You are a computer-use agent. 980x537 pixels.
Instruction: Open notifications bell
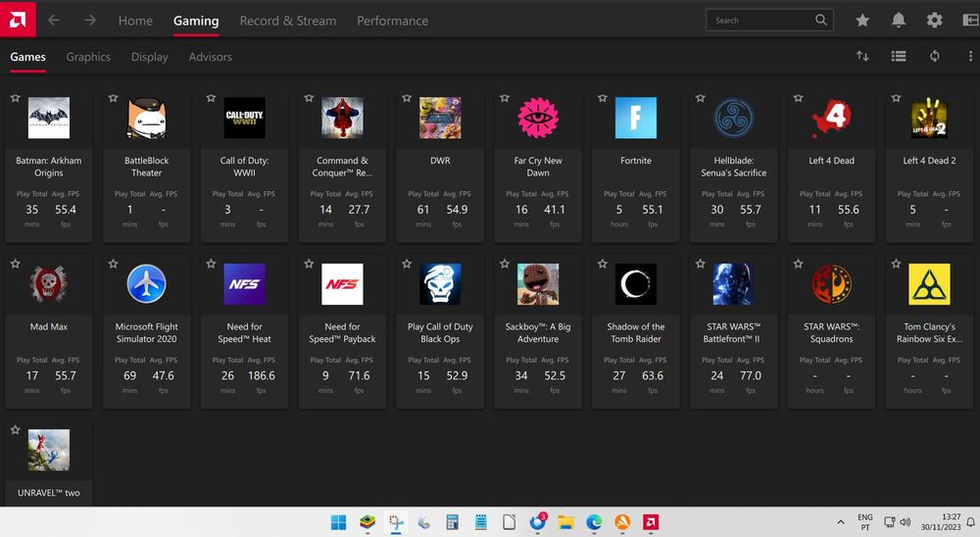(898, 20)
